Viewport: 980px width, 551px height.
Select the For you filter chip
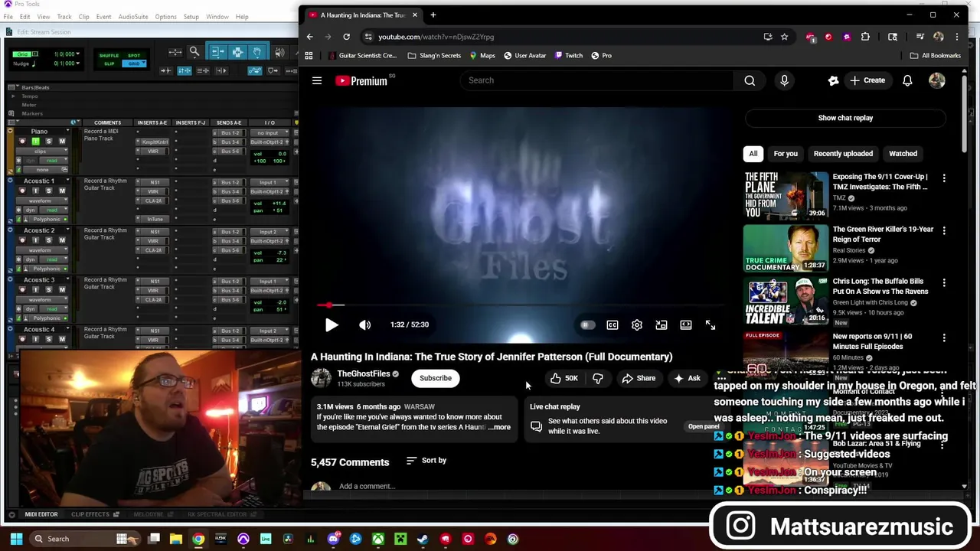pos(786,154)
